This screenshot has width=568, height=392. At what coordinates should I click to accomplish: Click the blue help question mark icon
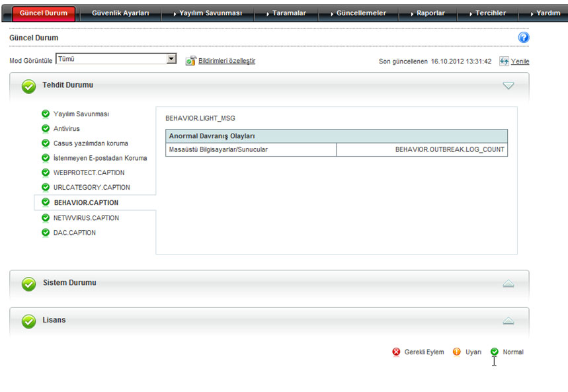tap(523, 38)
